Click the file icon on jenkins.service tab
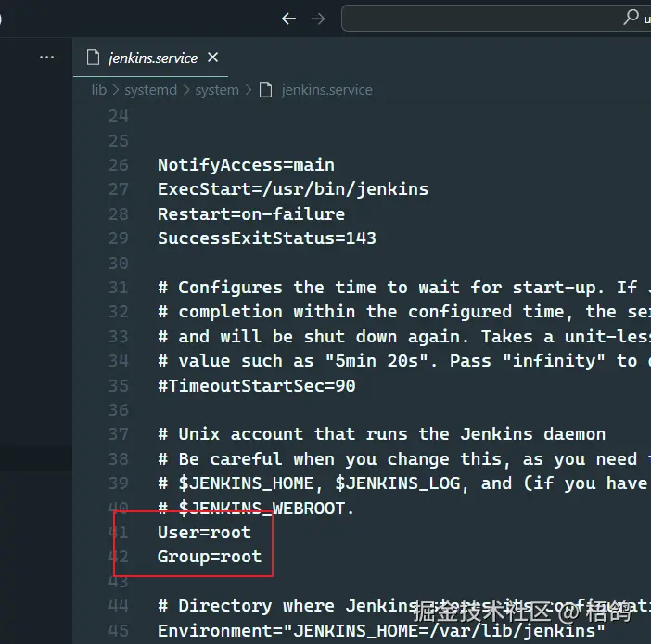 pos(93,58)
